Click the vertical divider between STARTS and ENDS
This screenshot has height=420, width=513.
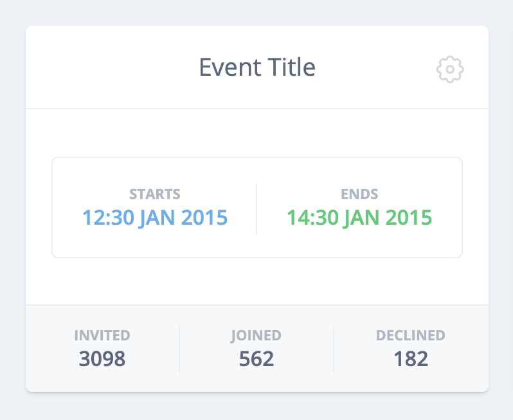click(x=256, y=209)
